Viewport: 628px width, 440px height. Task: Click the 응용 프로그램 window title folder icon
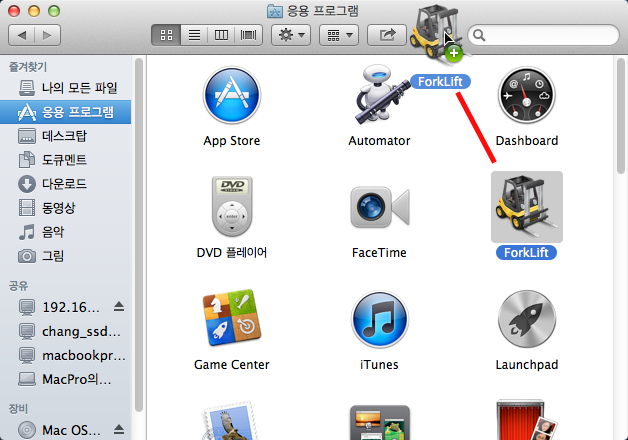[275, 11]
